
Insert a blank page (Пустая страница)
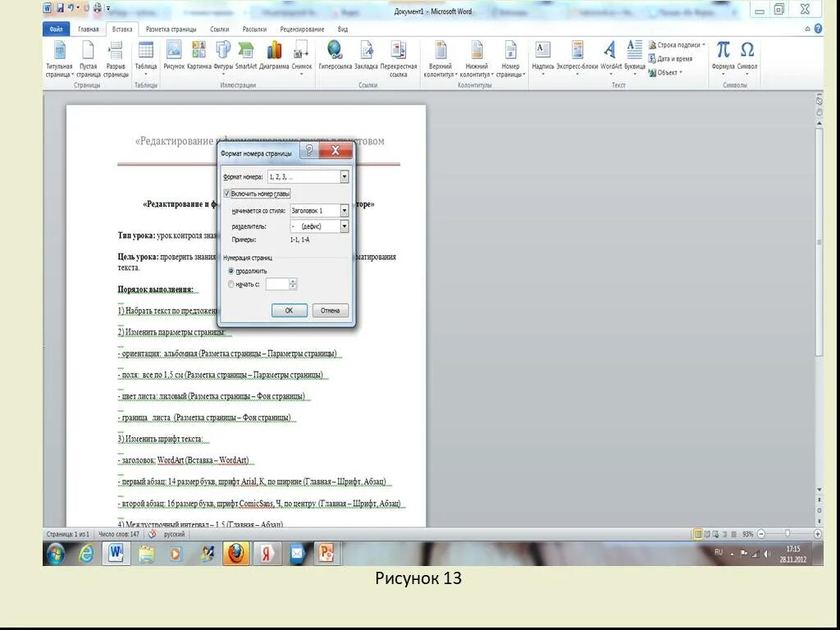point(88,58)
